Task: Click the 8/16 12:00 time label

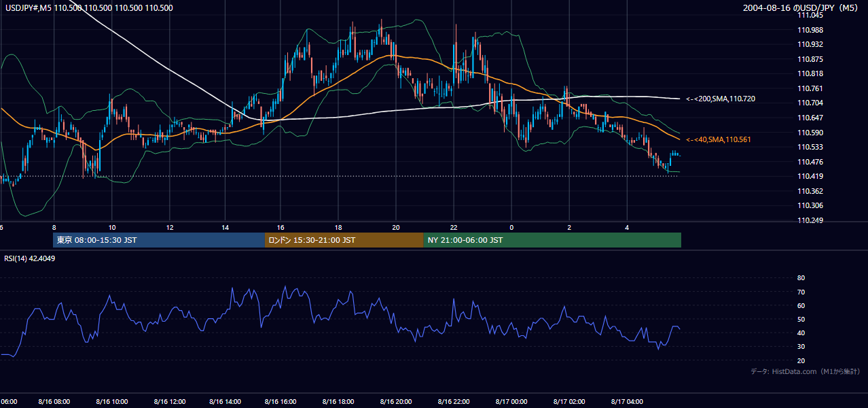Action: (x=169, y=402)
